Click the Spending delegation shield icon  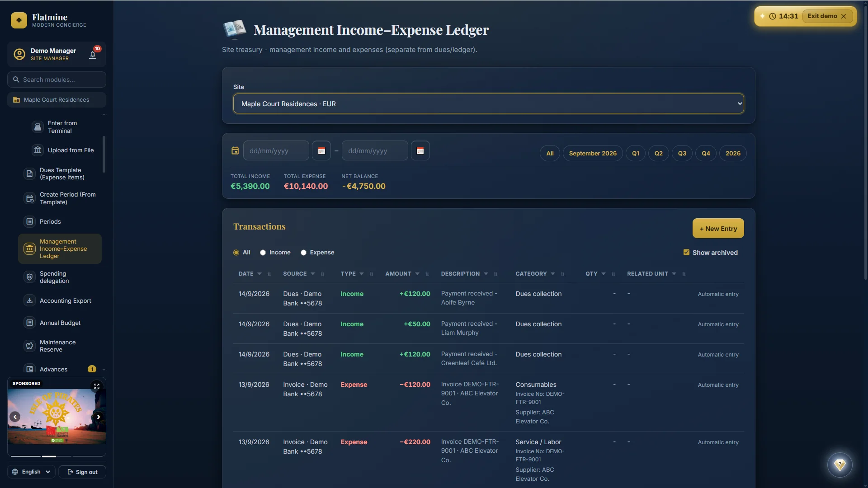29,277
